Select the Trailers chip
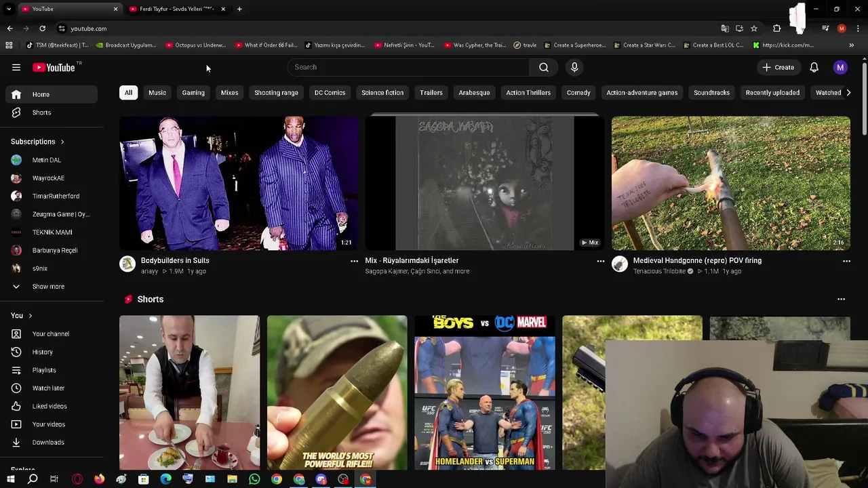This screenshot has width=868, height=488. [x=431, y=93]
